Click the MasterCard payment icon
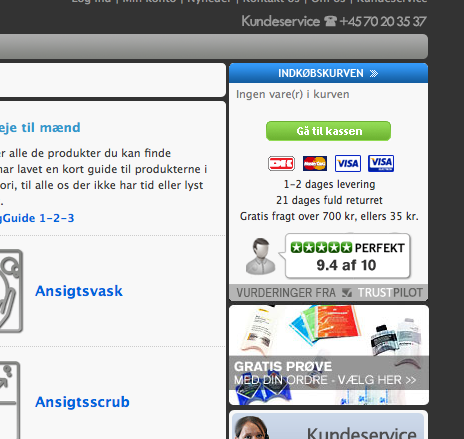Screen dimensions: 464x439 (315, 163)
